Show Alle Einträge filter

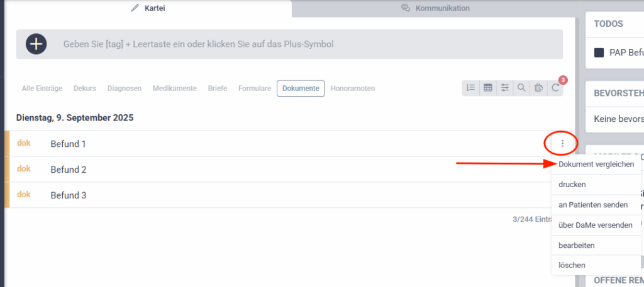coord(42,89)
